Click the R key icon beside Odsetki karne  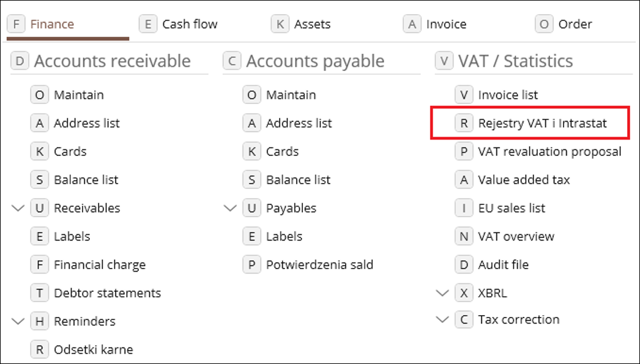[40, 350]
